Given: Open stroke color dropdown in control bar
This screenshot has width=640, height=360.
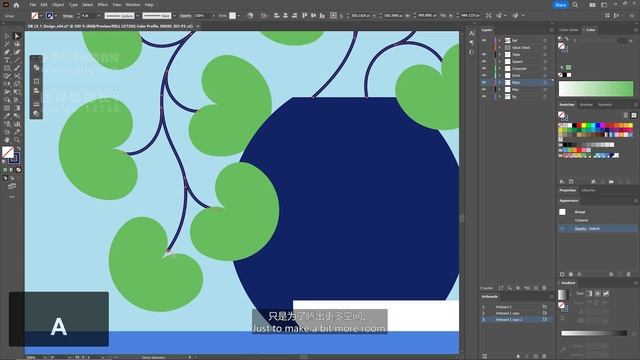Looking at the screenshot, I should pyautogui.click(x=56, y=16).
